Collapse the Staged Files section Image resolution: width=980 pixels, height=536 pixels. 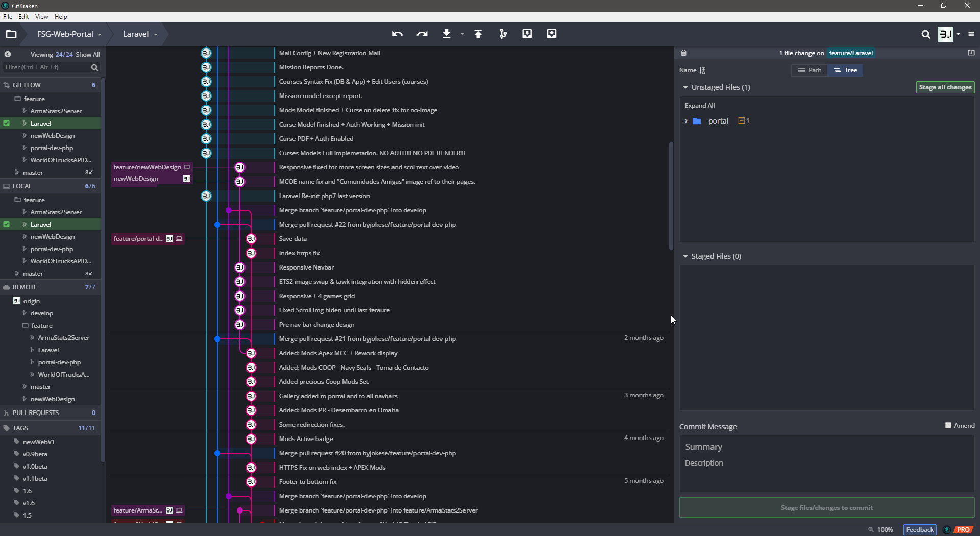(x=685, y=256)
